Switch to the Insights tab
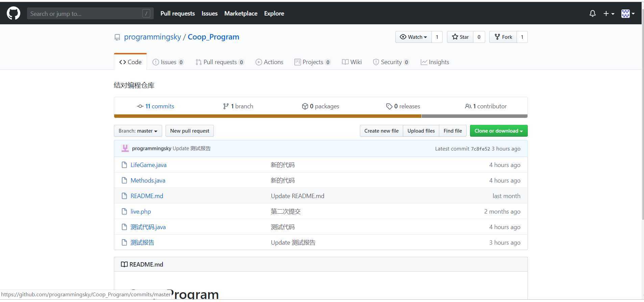 point(435,62)
